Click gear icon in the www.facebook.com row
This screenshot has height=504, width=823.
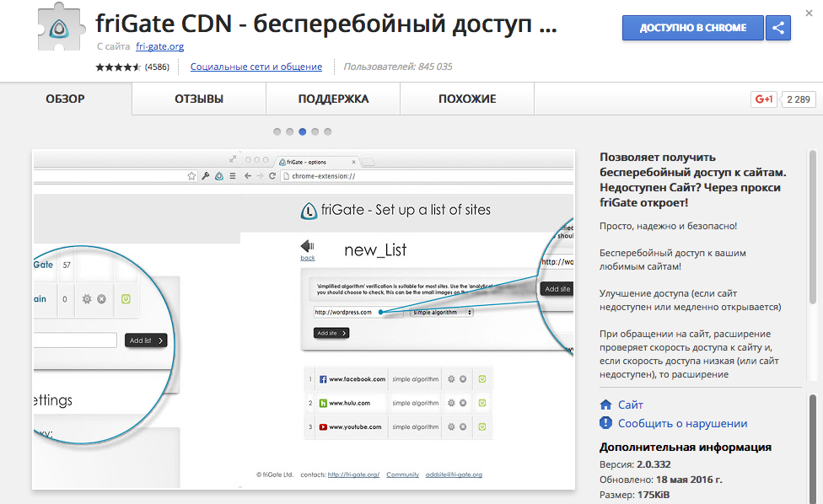pyautogui.click(x=451, y=378)
